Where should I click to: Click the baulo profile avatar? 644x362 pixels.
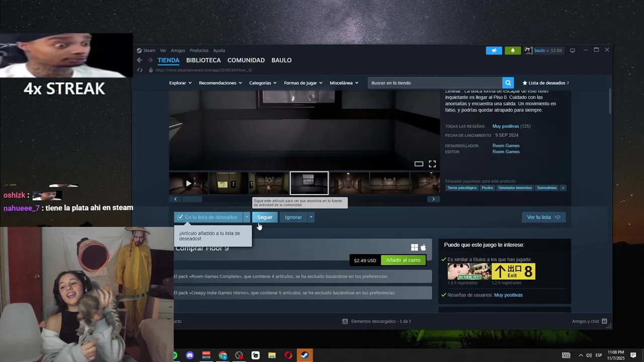pyautogui.click(x=528, y=50)
